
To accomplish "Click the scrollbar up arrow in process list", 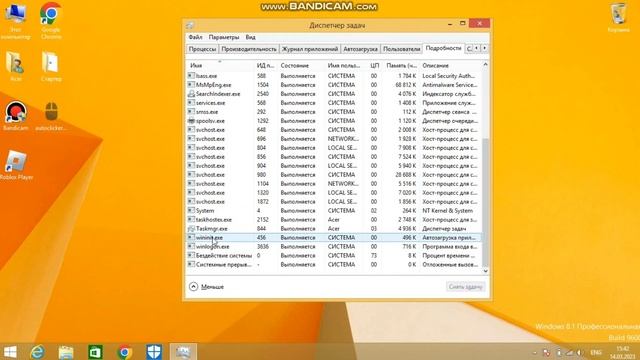I will tap(485, 64).
